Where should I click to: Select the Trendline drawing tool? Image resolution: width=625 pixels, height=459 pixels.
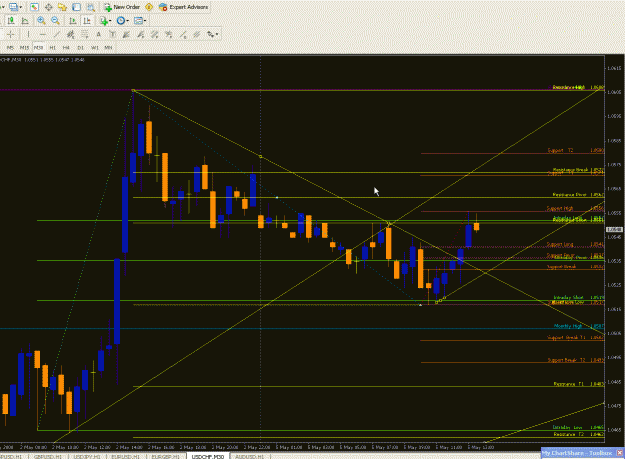(x=57, y=35)
